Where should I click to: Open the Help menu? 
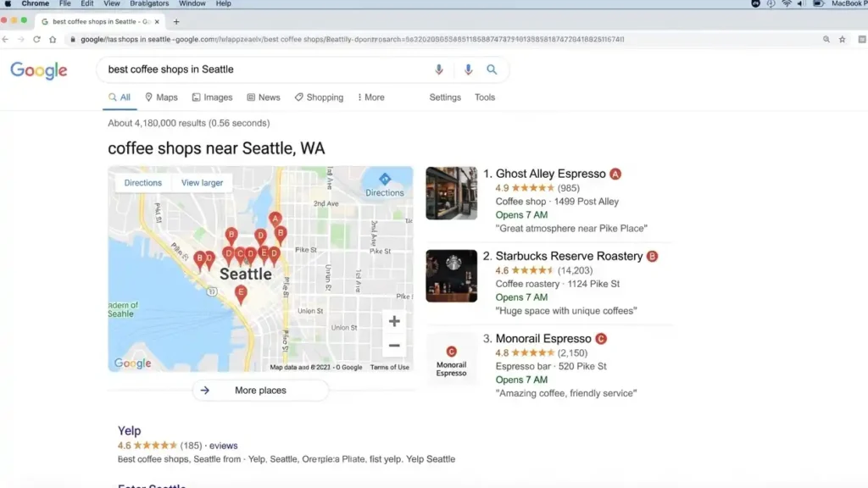click(223, 4)
